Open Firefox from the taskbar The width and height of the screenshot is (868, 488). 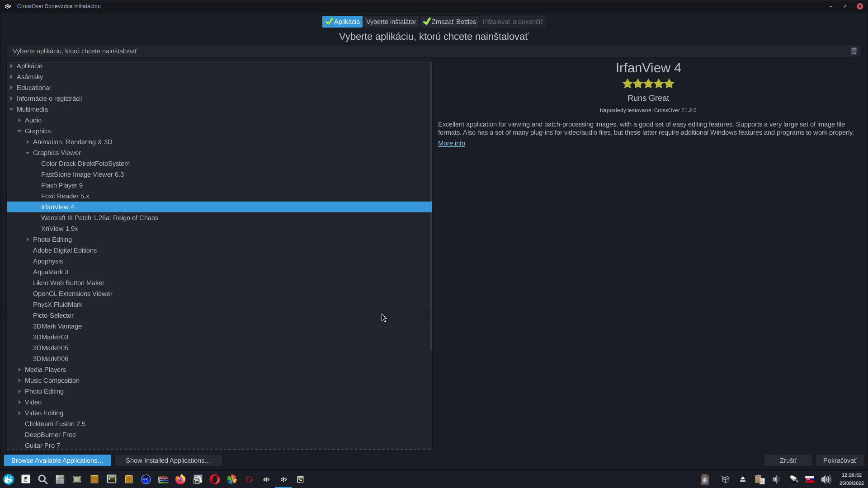[x=180, y=479]
